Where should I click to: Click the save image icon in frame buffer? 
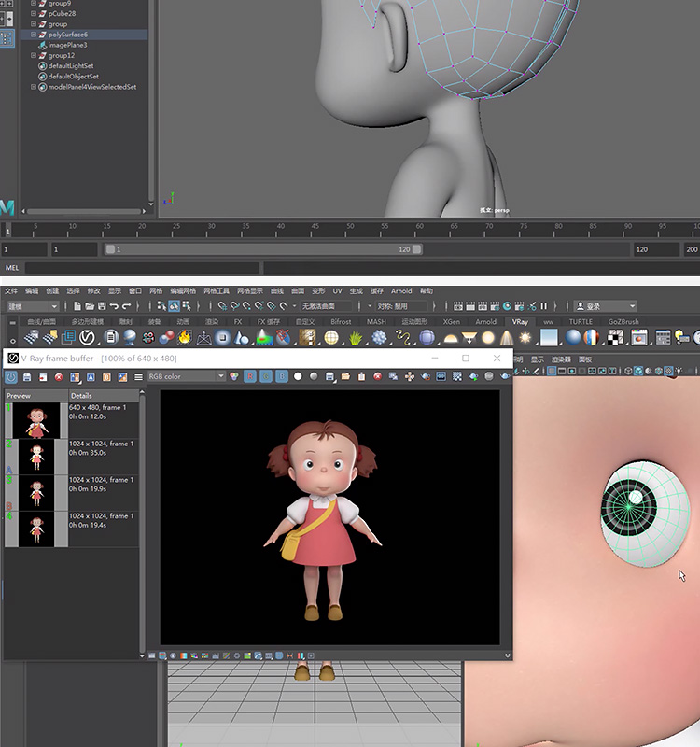click(27, 377)
